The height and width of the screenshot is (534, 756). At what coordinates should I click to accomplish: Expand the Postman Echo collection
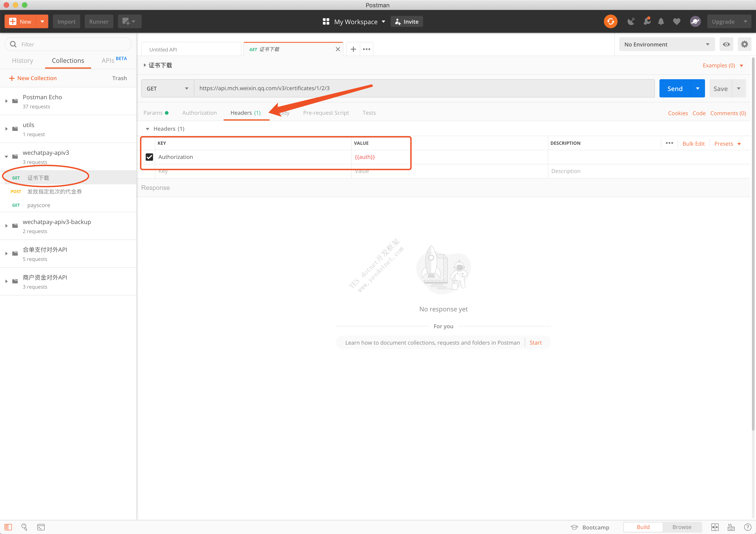6,101
